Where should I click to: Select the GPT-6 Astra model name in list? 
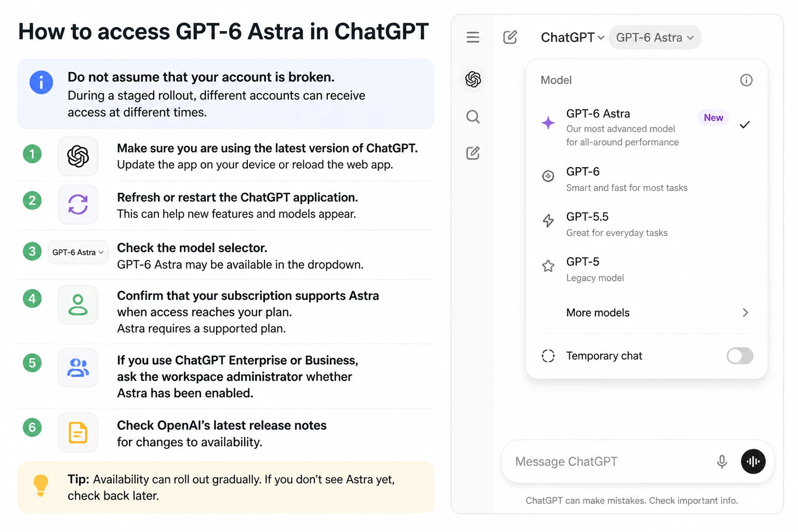(598, 114)
